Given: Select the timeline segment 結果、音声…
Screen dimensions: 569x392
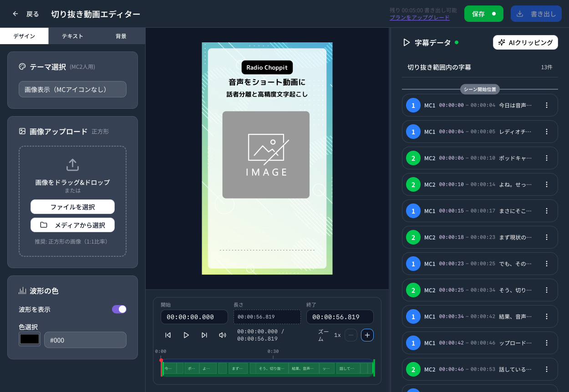Looking at the screenshot, I should 304,368.
